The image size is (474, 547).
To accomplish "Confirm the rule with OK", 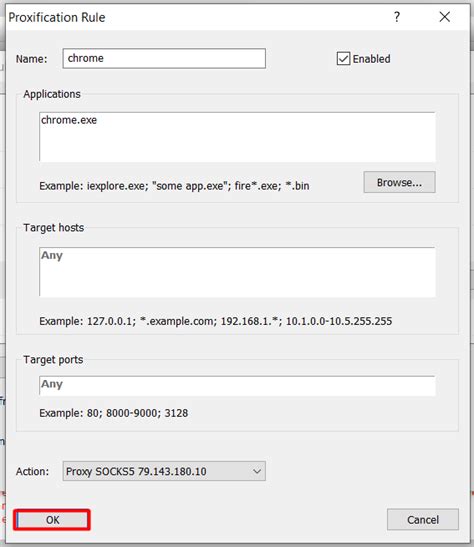I will 52,520.
